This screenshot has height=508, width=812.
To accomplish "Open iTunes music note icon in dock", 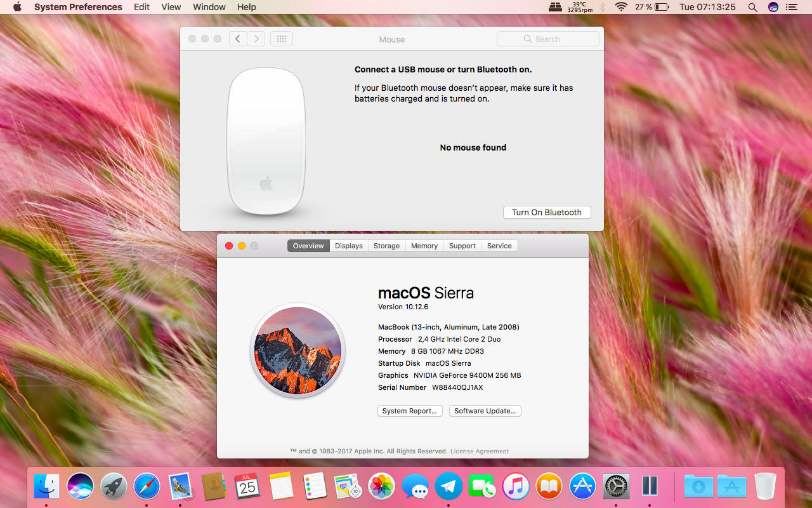I will (516, 487).
